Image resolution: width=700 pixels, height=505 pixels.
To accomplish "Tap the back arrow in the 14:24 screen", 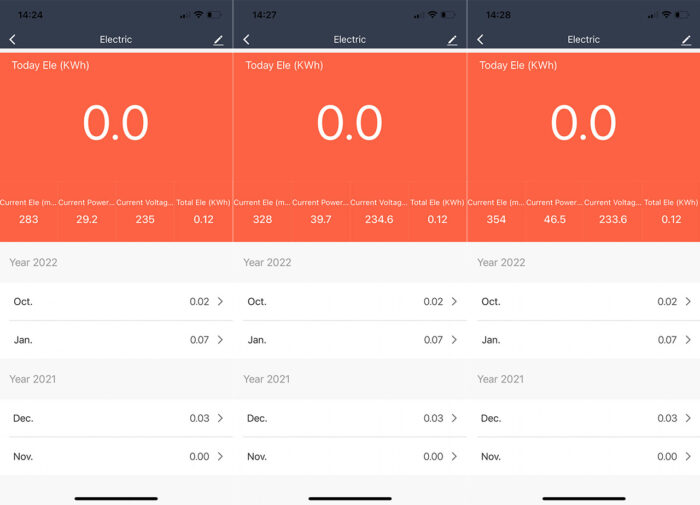I will pos(13,40).
